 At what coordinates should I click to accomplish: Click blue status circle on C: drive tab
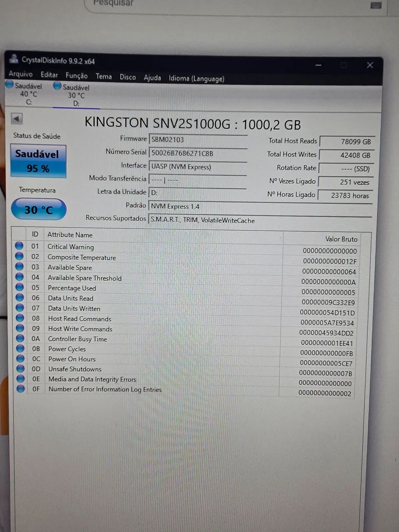tap(10, 84)
